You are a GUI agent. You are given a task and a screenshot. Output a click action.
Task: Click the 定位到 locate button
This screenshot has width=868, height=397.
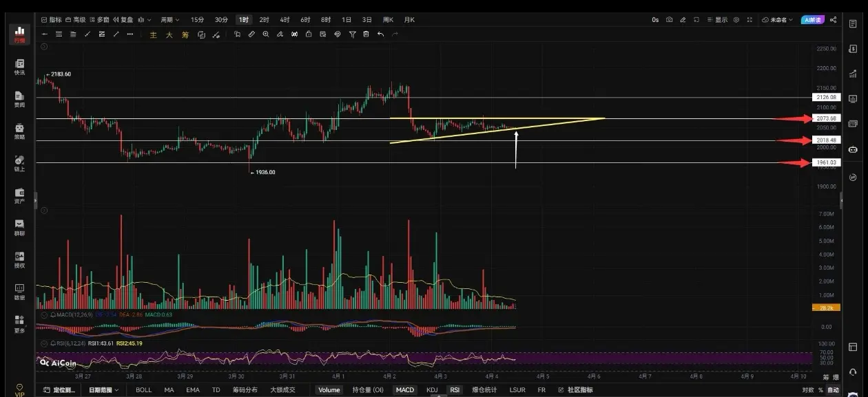click(x=59, y=389)
